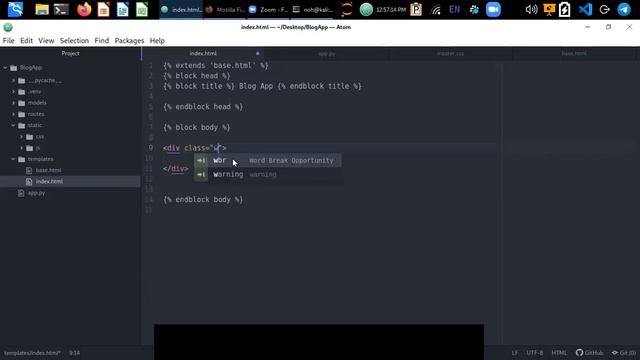Screen dimensions: 640x360
Task: Switch to the Zoom taskbar window
Action: coord(268,9)
